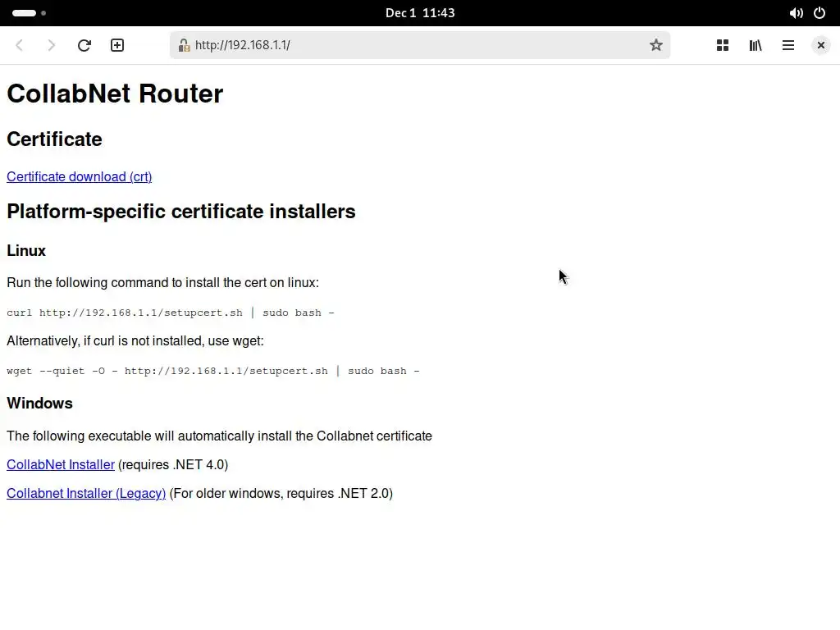
Task: Click the curl setupcert.sh command text
Action: click(x=171, y=313)
